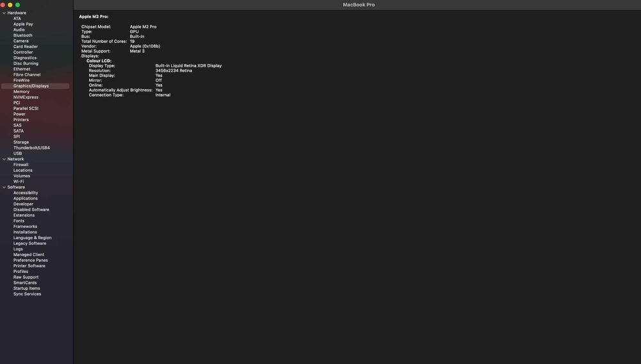641x364 pixels.
Task: Select Disabled Software in the sidebar
Action: pyautogui.click(x=31, y=210)
